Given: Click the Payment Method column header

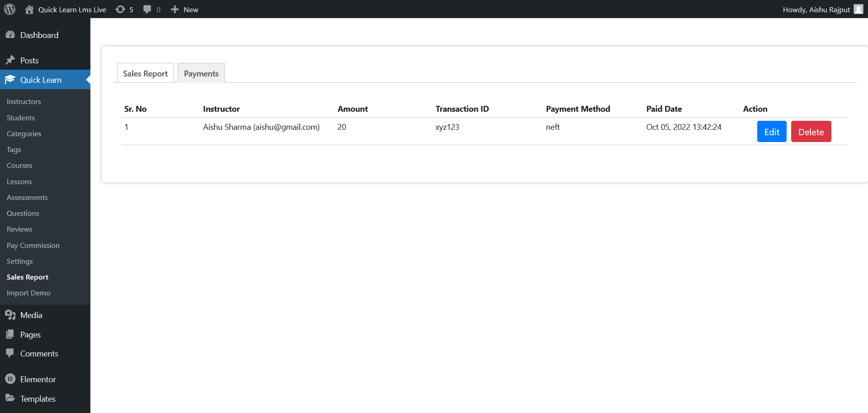Looking at the screenshot, I should (x=578, y=109).
